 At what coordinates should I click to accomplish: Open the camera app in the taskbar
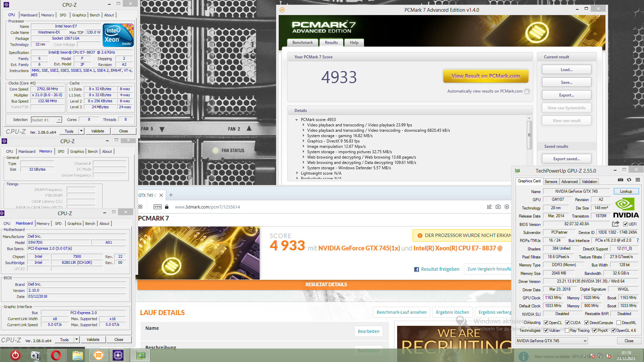click(x=35, y=355)
